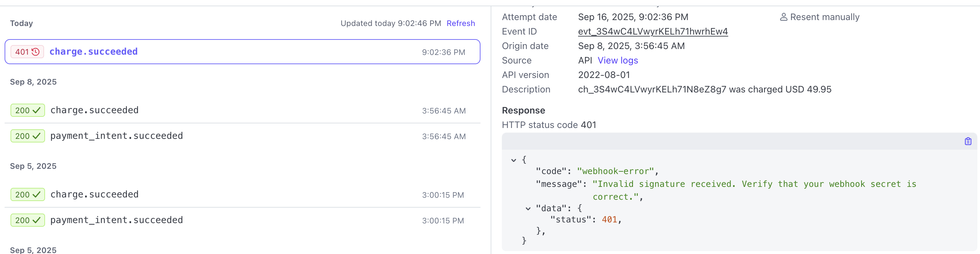Click the 200 badge of 3:56:45 AM payment_intent.succeeded
980x254 pixels.
coord(27,136)
